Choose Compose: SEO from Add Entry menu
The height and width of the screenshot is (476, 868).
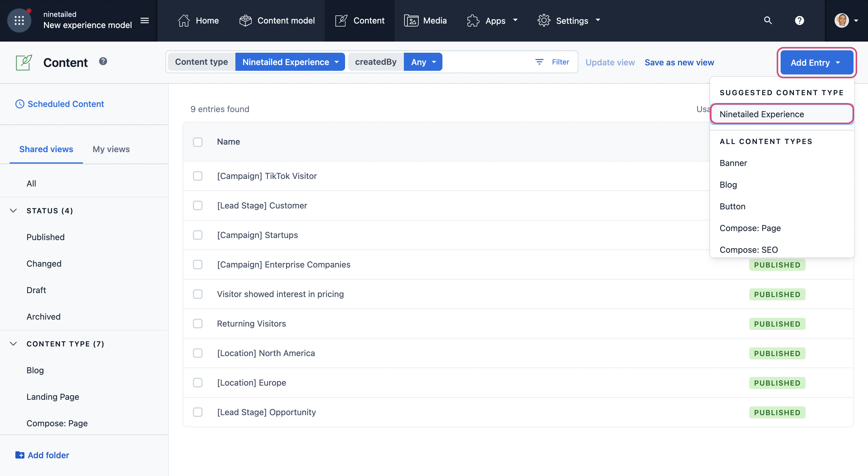coord(782,250)
